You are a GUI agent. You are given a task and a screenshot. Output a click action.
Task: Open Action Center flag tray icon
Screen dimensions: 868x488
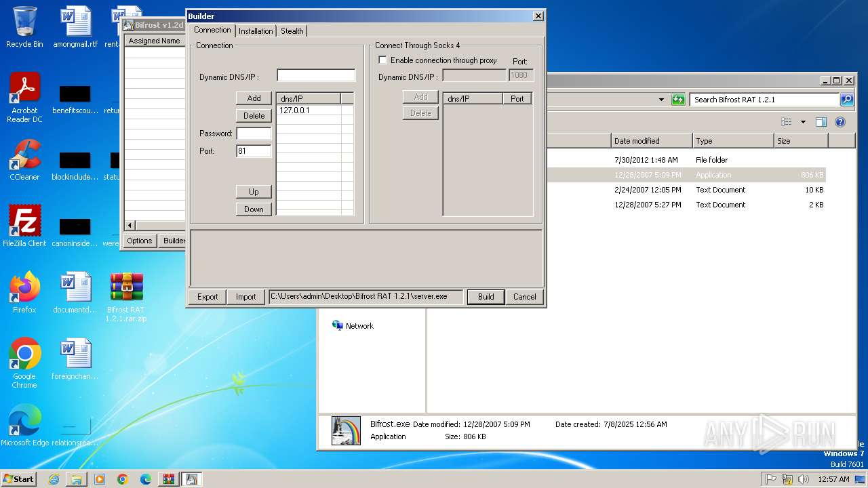point(770,479)
